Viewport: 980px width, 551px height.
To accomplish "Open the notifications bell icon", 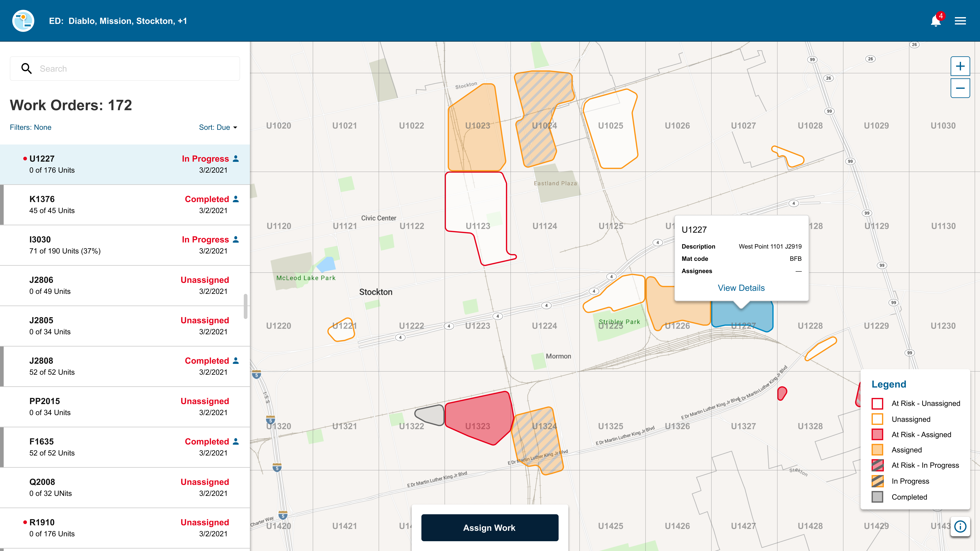I will point(935,21).
